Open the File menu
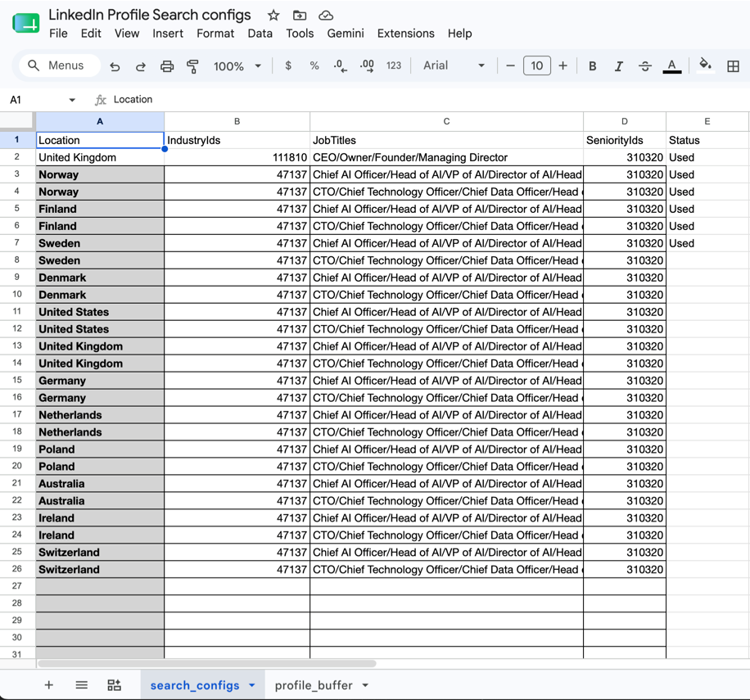This screenshot has height=700, width=750. tap(58, 34)
